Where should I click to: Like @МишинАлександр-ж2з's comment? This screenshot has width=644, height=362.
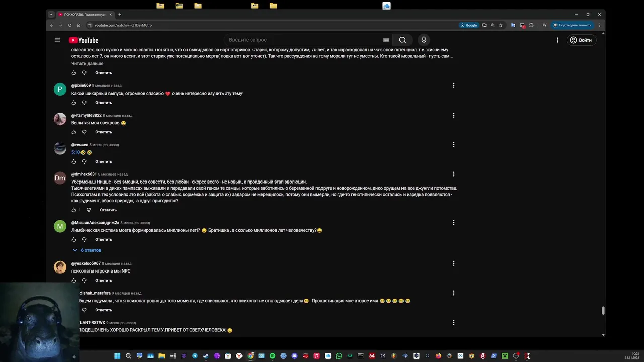(x=74, y=239)
